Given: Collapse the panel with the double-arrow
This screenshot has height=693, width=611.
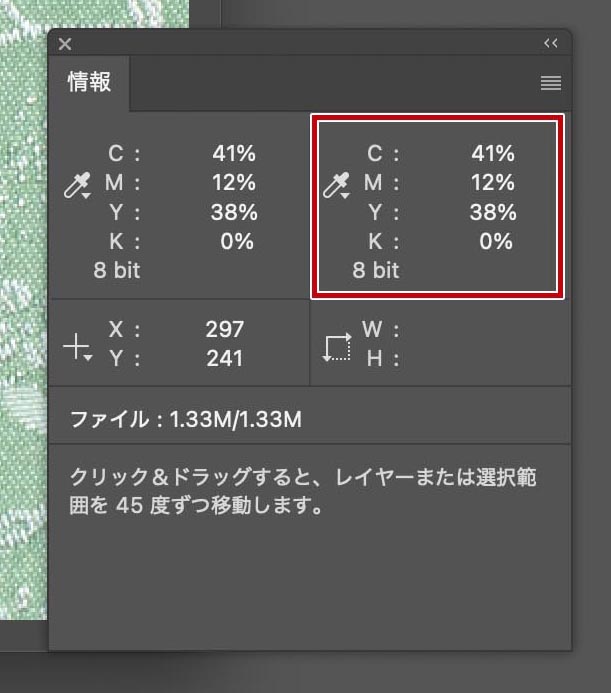Looking at the screenshot, I should (x=550, y=44).
